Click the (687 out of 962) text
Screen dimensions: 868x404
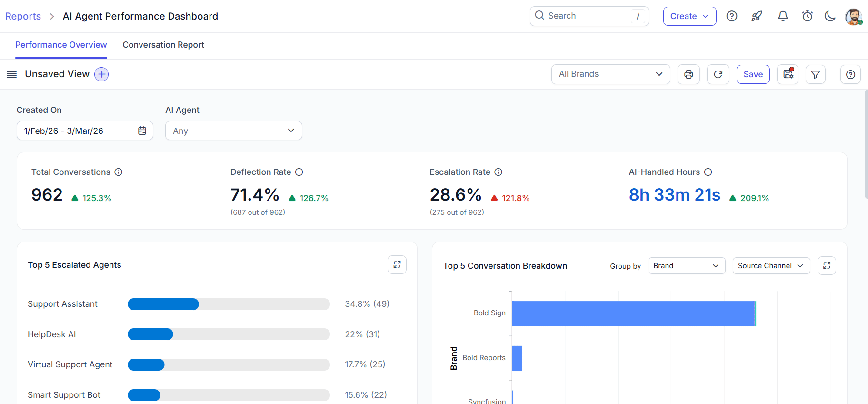[258, 212]
